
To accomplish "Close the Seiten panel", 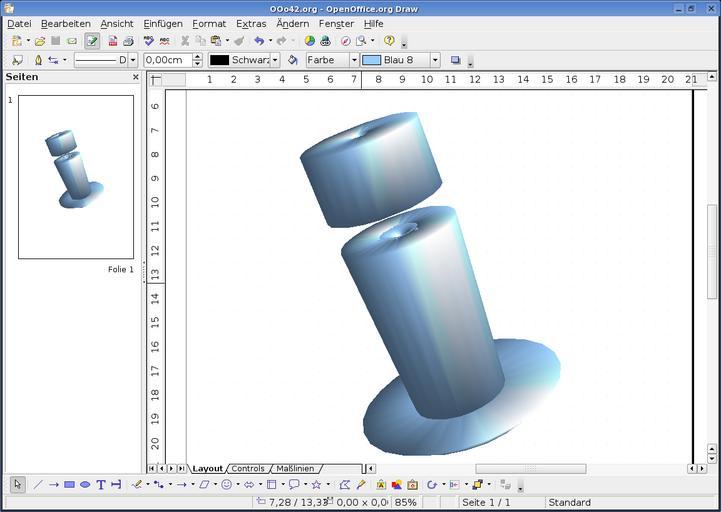I will pyautogui.click(x=136, y=77).
